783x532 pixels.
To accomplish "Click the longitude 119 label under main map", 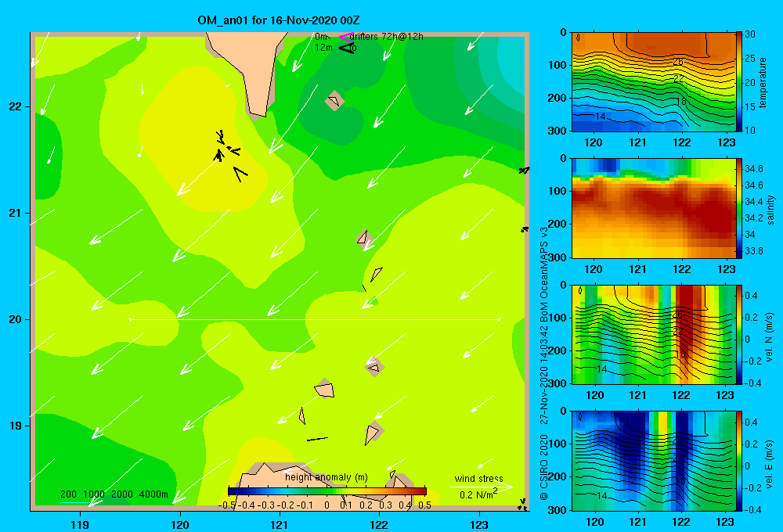I will pos(80,524).
